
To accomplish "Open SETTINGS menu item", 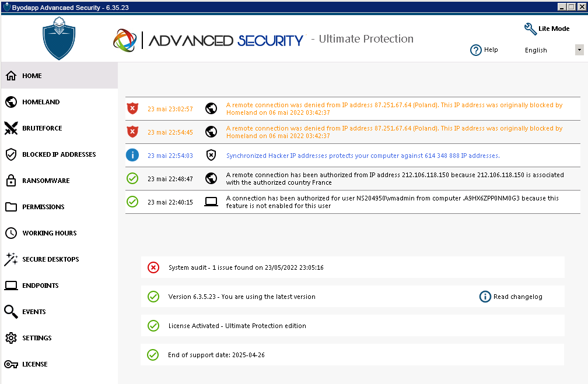I will coord(60,338).
